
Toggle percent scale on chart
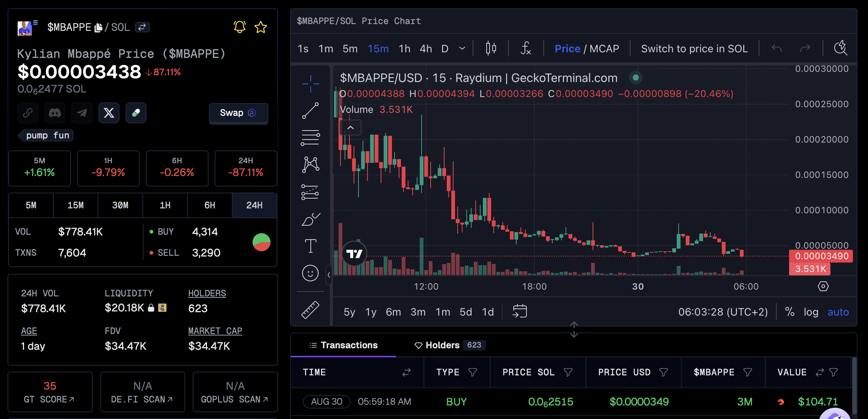point(789,312)
